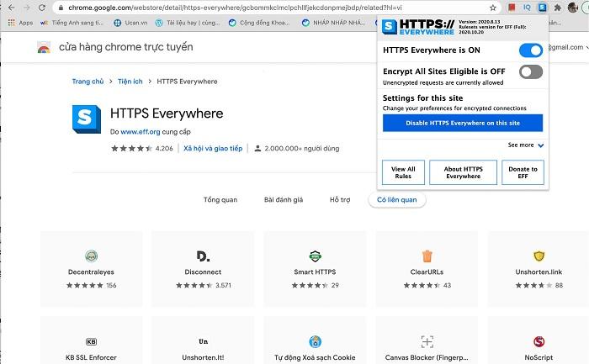Open the Smart HTTPS extension card
The width and height of the screenshot is (589, 364).
315,269
